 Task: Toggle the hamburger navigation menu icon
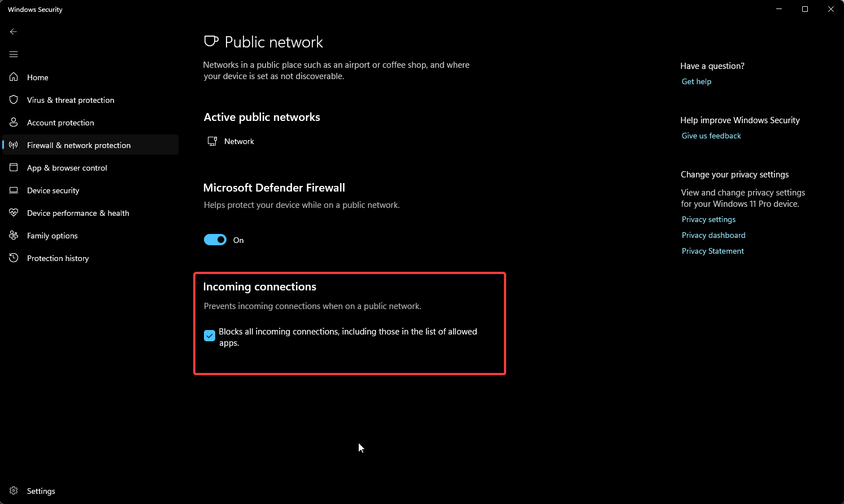click(14, 54)
